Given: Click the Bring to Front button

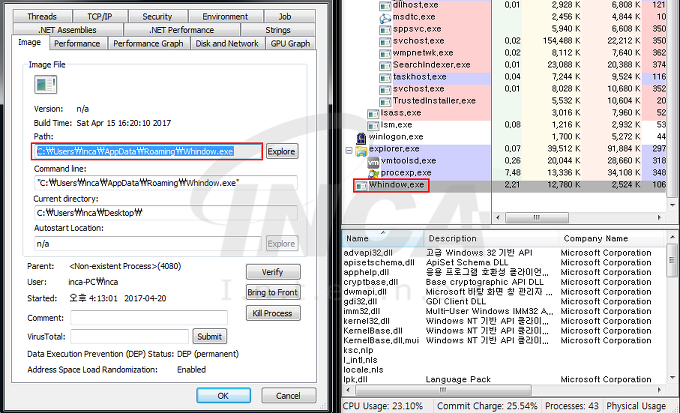Looking at the screenshot, I should [273, 292].
